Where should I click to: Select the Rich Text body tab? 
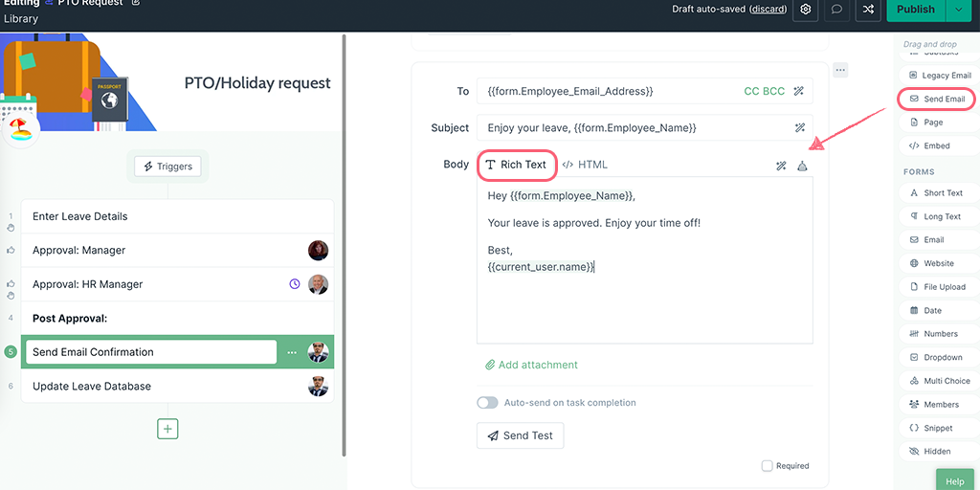[x=516, y=165]
